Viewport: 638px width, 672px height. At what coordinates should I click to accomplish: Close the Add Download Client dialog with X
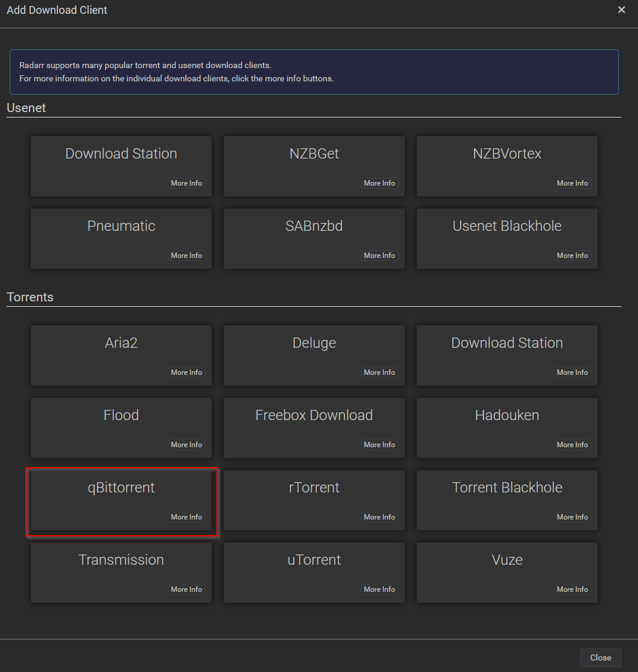(621, 10)
